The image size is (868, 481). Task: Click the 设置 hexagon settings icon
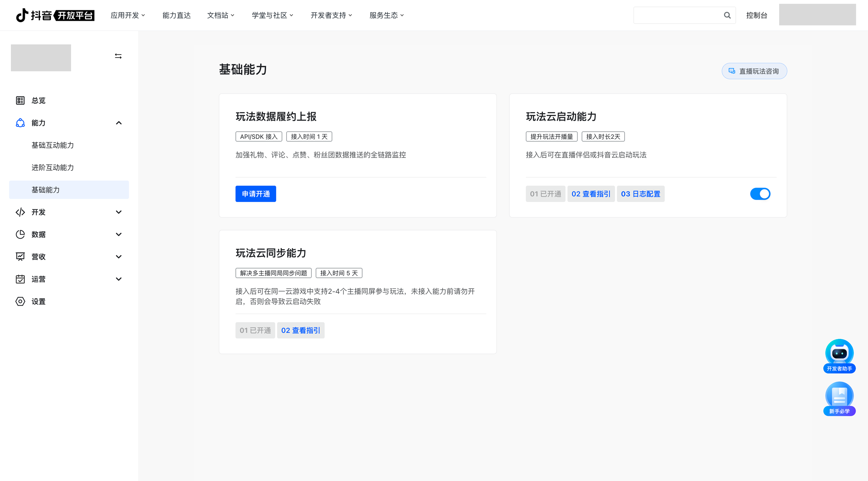pos(20,301)
